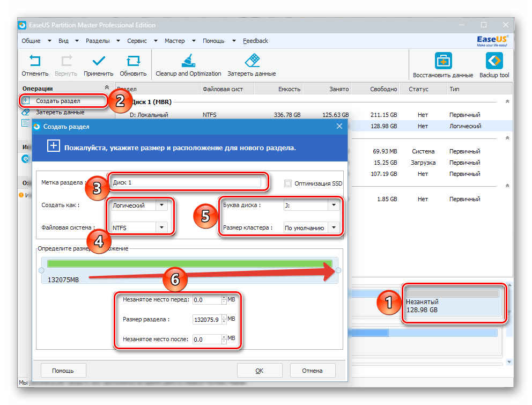The height and width of the screenshot is (405, 532).
Task: Click the Занято column header
Action: (327, 89)
